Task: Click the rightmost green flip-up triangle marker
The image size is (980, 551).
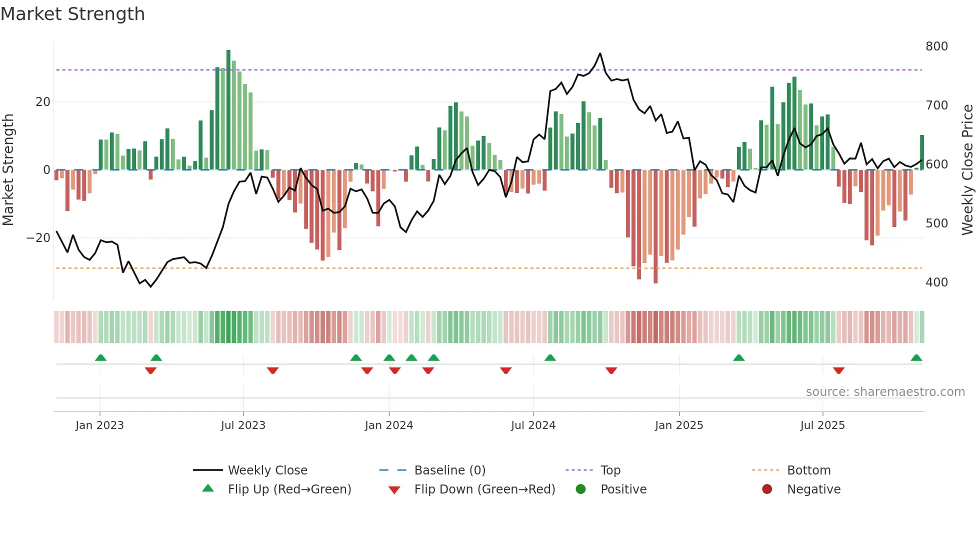Action: [916, 358]
